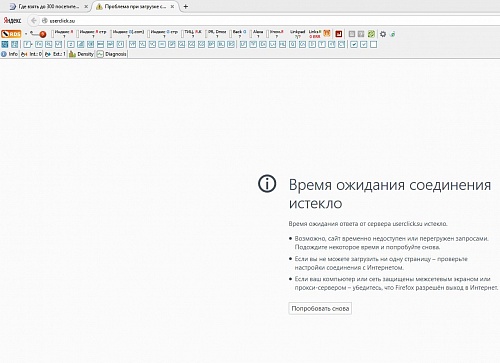
Task: Check the 'Alexa' rank parameter
Action: point(258,34)
